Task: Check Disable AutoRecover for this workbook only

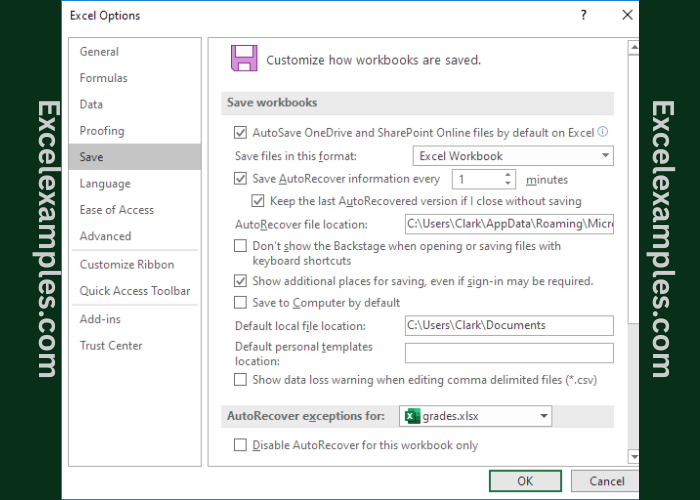Action: pos(240,446)
